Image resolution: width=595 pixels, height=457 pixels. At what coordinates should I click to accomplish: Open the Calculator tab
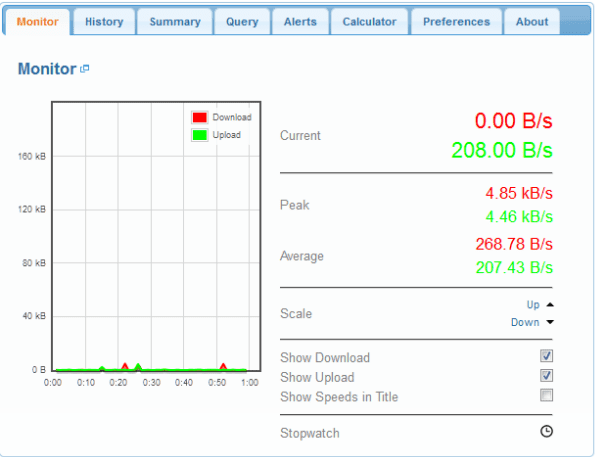370,22
